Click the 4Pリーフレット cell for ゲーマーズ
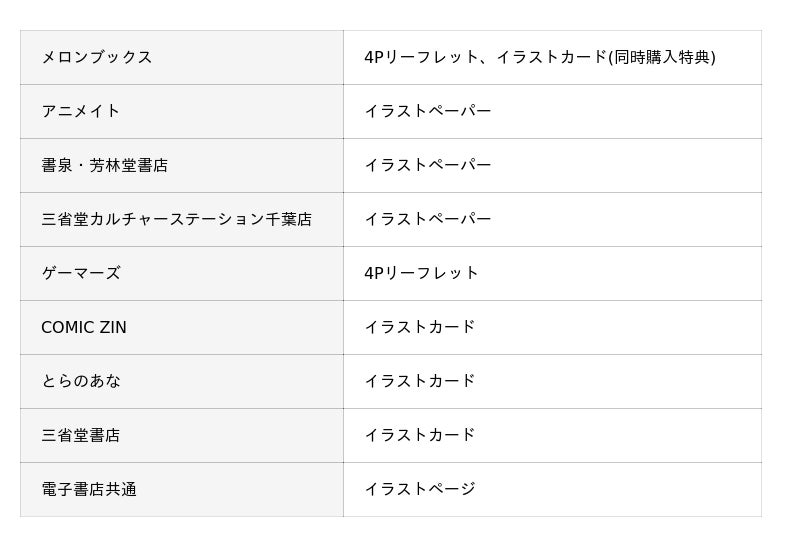 pyautogui.click(x=422, y=273)
